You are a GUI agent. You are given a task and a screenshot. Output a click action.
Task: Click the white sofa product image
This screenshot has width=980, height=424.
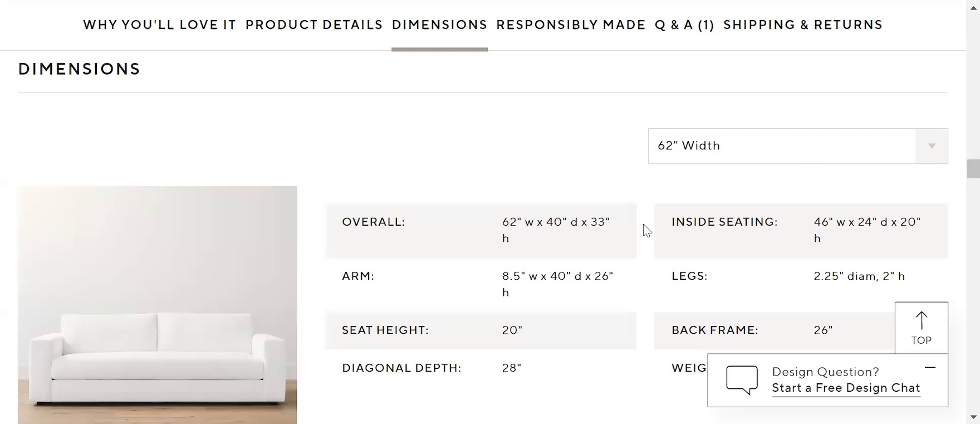click(x=157, y=305)
